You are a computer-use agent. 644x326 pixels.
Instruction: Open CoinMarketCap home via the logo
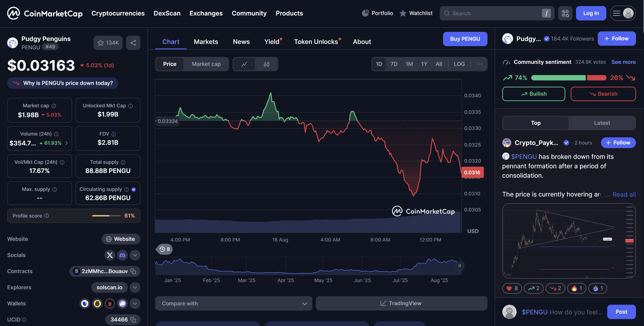[45, 13]
